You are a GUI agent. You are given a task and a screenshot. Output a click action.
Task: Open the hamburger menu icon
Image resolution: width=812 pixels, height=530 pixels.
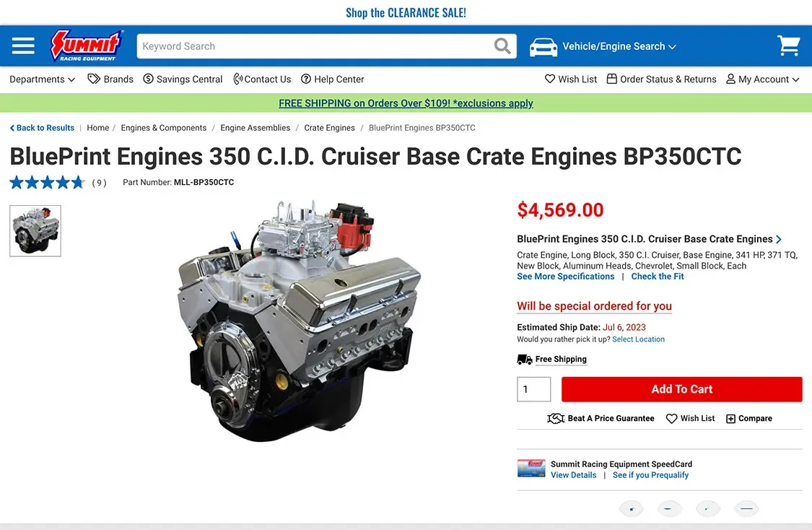pyautogui.click(x=23, y=46)
